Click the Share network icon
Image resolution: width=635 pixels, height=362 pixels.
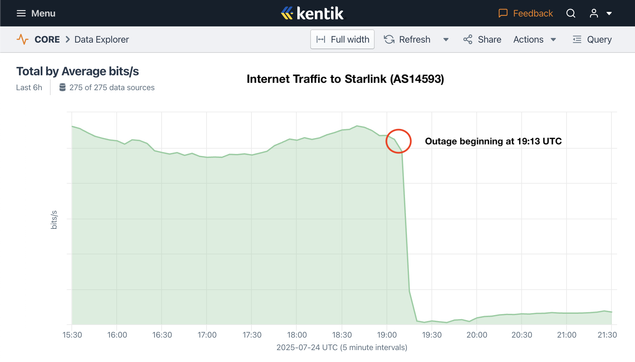468,39
